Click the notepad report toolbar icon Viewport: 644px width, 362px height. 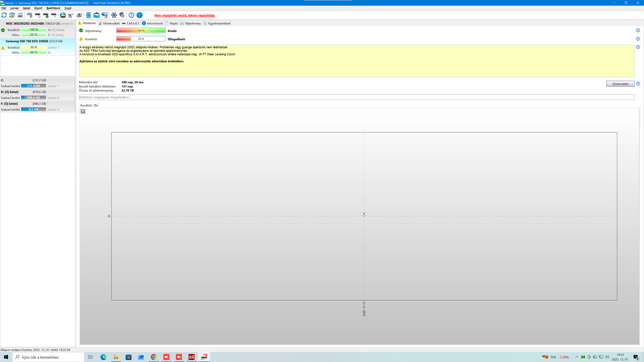tap(88, 15)
